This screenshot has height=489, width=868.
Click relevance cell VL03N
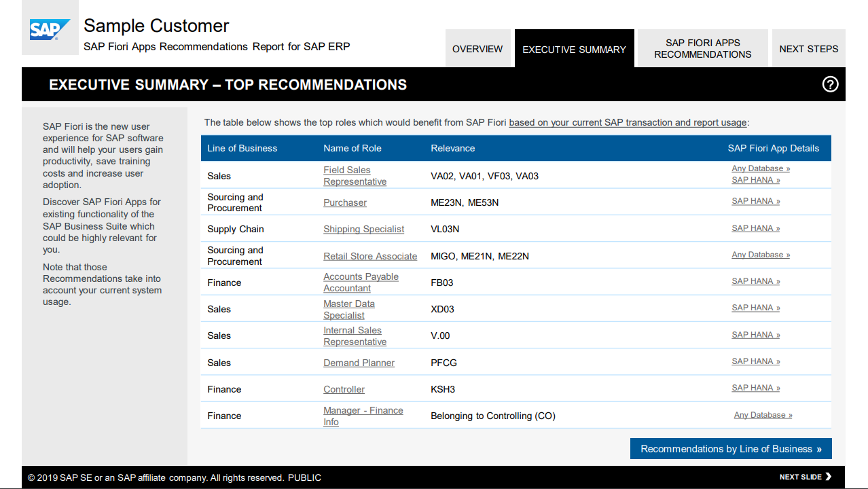445,229
